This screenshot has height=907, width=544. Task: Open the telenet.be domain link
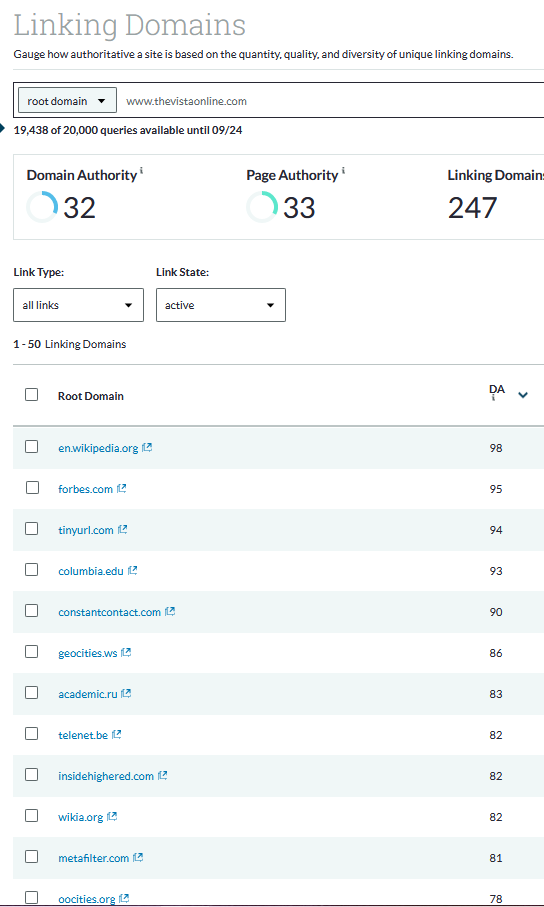[x=83, y=735]
